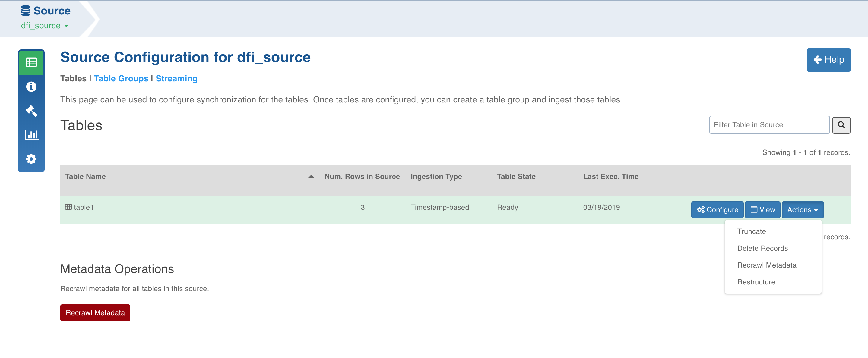Choose Truncate from Actions menu
868x358 pixels.
[x=751, y=231]
